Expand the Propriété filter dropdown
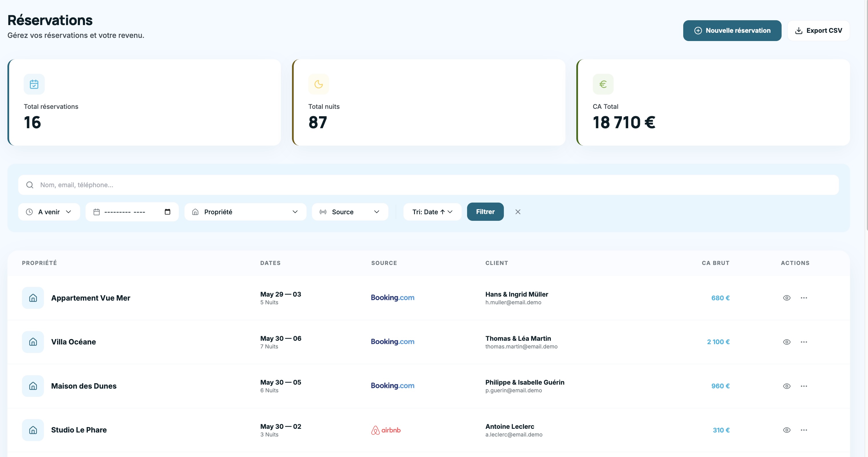 point(245,212)
